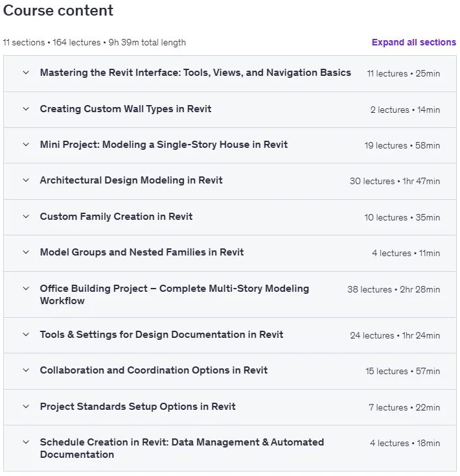Screen dimensions: 460x476
Task: Click chevron beside Custom Family Creation
Action: [26, 217]
